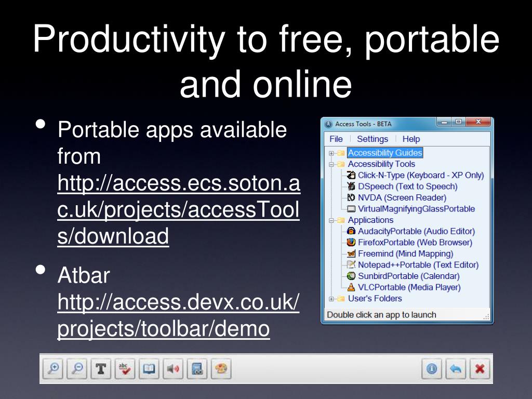Click the Click-N-Type keyboard icon

(351, 175)
